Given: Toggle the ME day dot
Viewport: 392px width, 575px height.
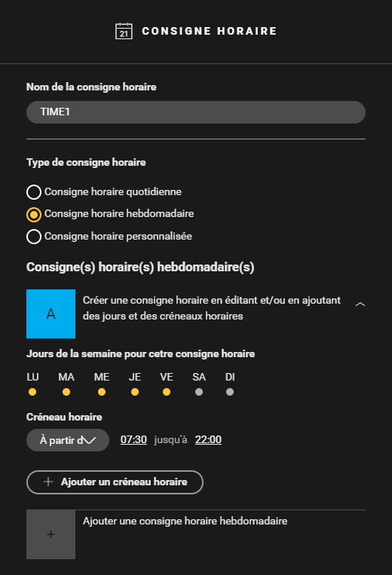Looking at the screenshot, I should [102, 392].
